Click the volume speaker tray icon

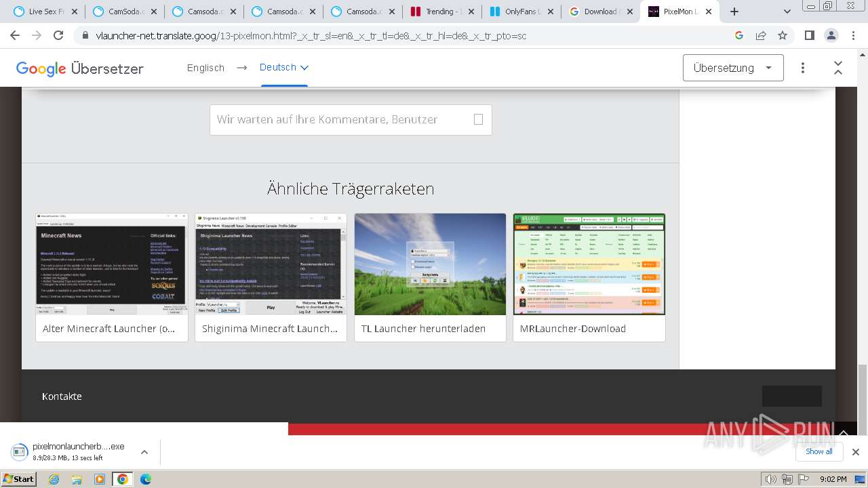(x=770, y=479)
